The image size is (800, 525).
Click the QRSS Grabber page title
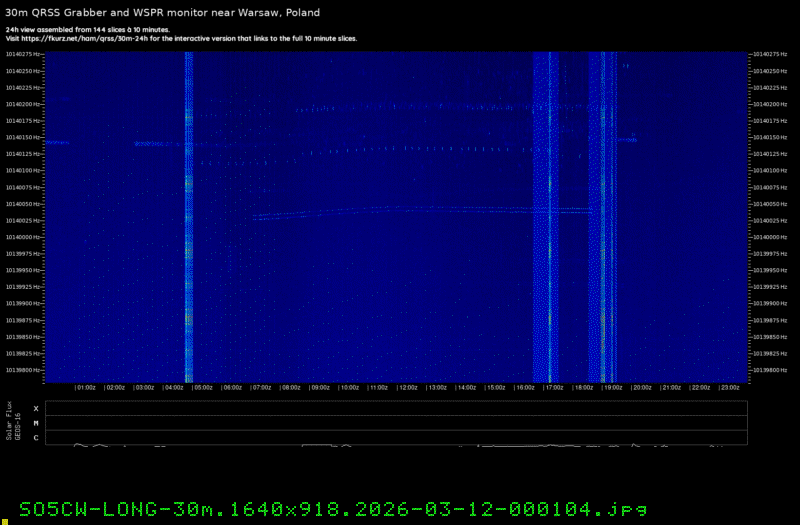[x=163, y=11]
